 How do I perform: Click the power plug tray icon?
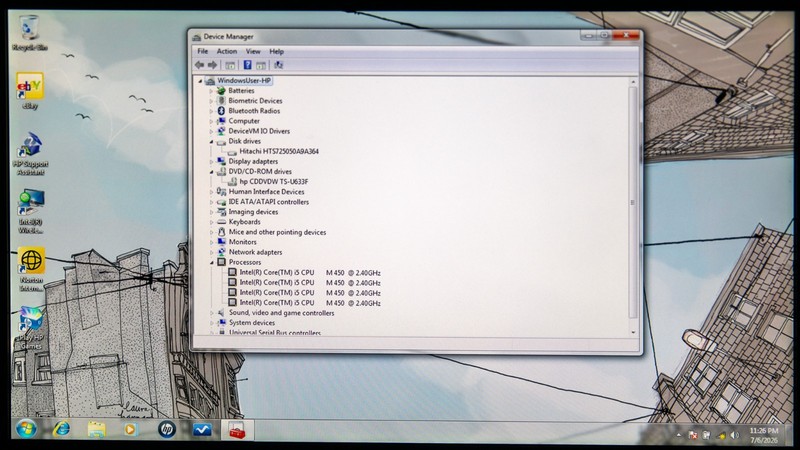pyautogui.click(x=707, y=435)
